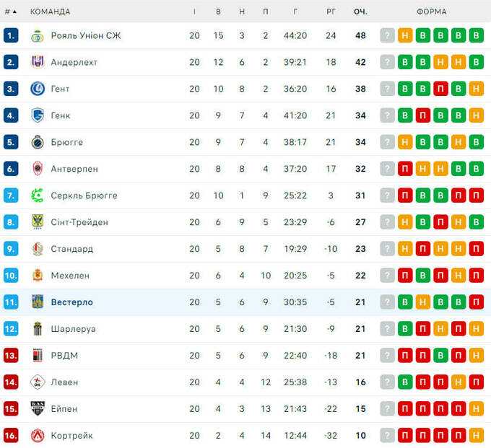Click the Антверпен club crest icon
Image resolution: width=491 pixels, height=448 pixels.
pos(38,169)
